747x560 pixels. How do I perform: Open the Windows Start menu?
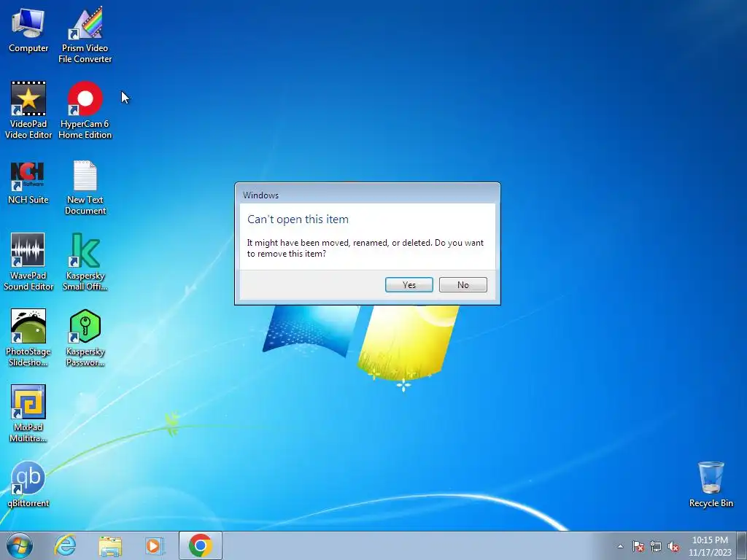[x=20, y=545]
